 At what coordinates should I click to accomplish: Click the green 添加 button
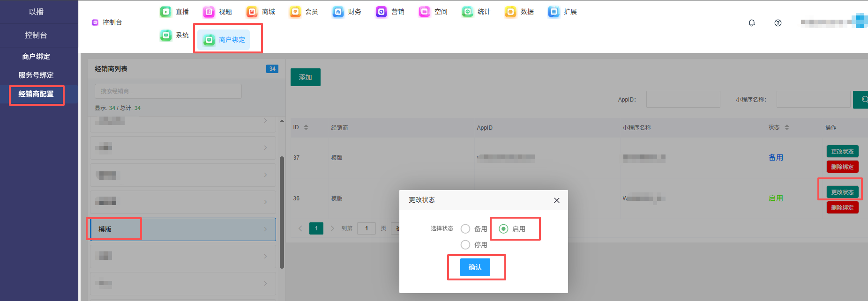pos(305,77)
